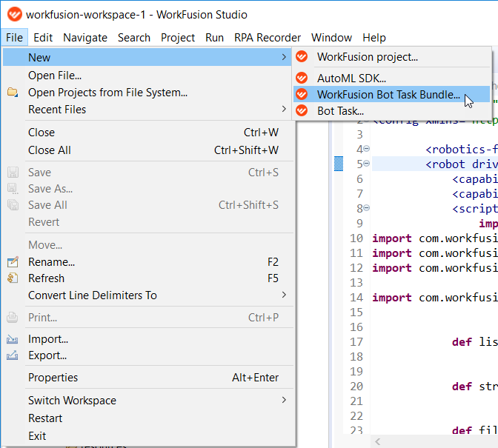
Task: Expand the Switch Workspace submenu arrow
Action: coord(284,400)
